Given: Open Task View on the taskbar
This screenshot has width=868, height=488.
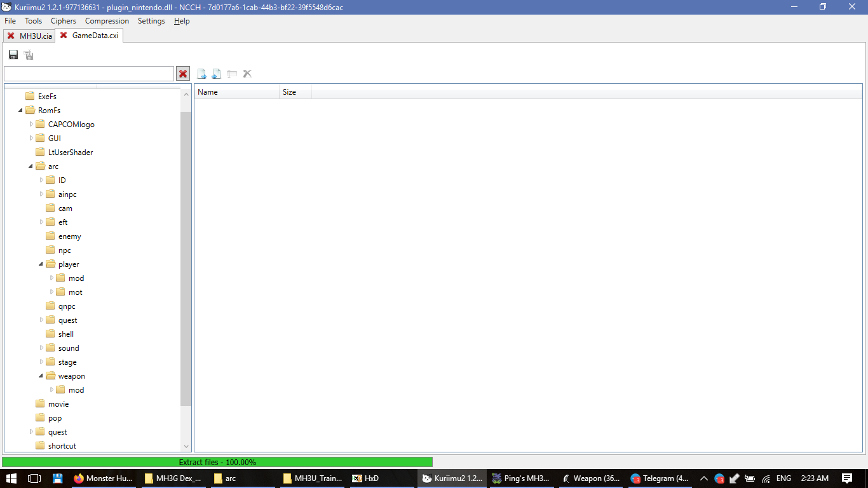Looking at the screenshot, I should tap(34, 478).
